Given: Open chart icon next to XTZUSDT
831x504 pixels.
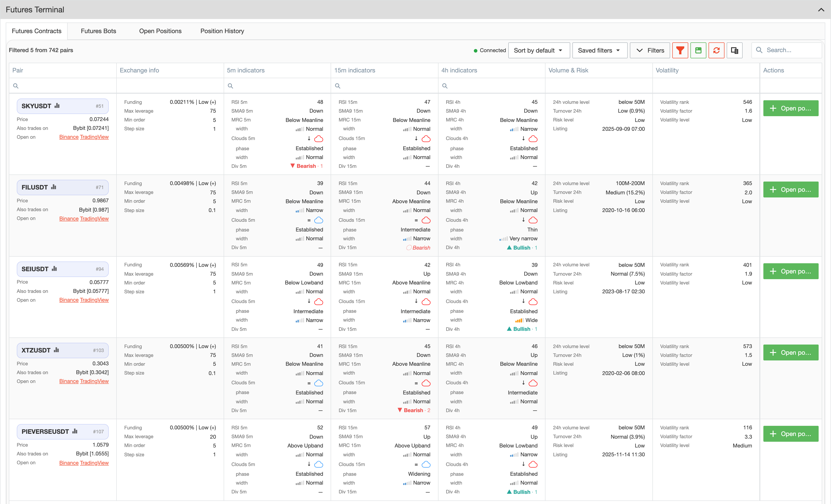Looking at the screenshot, I should (56, 350).
